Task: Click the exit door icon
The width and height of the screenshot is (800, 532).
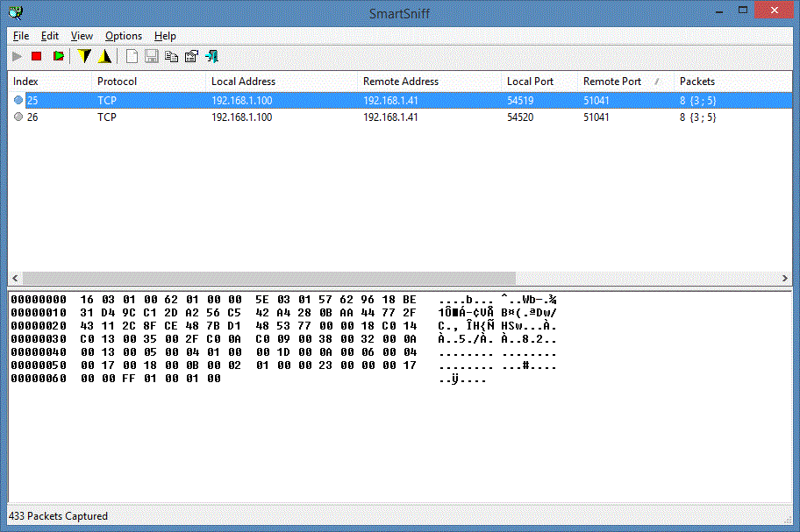Action: pos(211,56)
